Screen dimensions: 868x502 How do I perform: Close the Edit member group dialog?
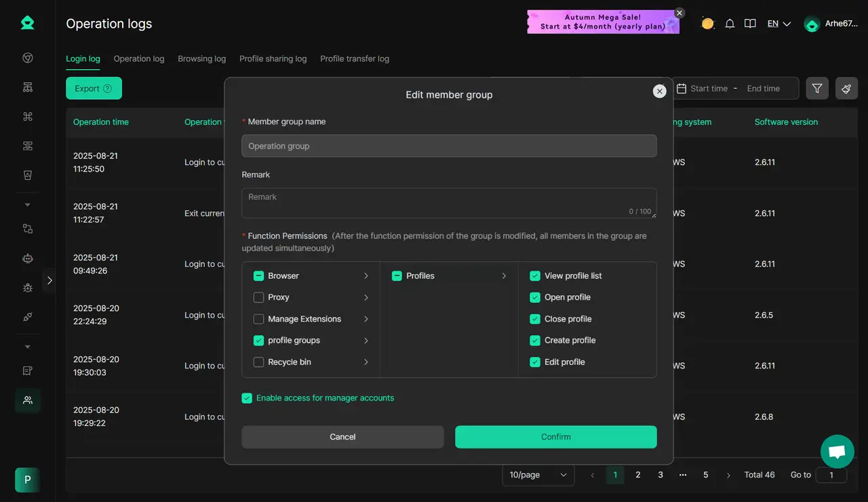point(659,91)
